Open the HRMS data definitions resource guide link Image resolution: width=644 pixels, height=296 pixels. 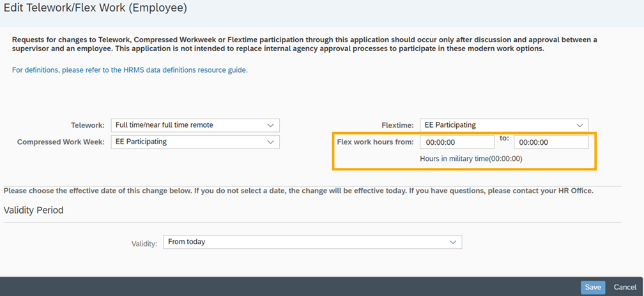[x=130, y=70]
